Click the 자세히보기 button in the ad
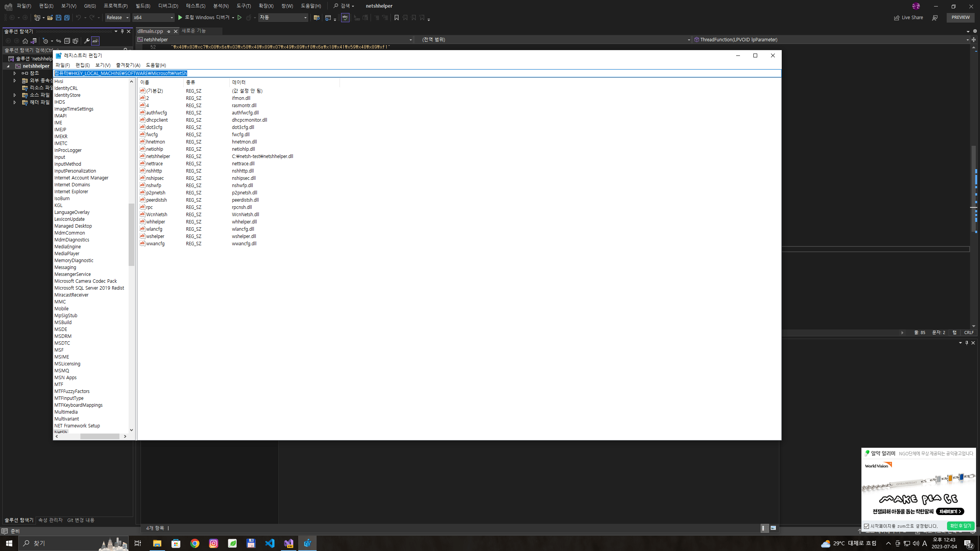This screenshot has height=551, width=980. click(950, 511)
